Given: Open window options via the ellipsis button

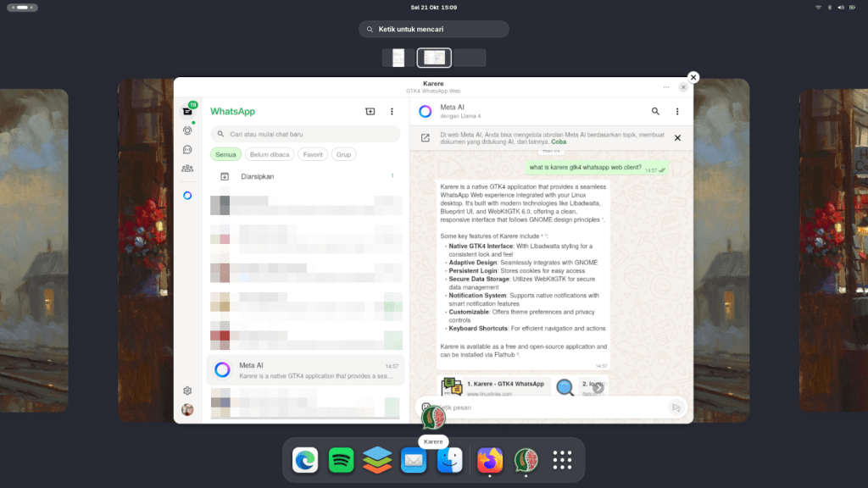Looking at the screenshot, I should click(666, 87).
